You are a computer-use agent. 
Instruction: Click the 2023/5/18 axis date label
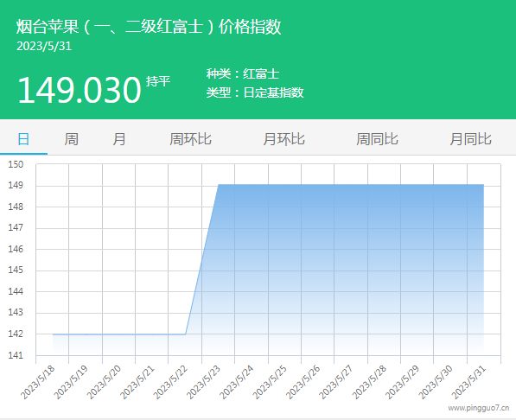point(37,382)
